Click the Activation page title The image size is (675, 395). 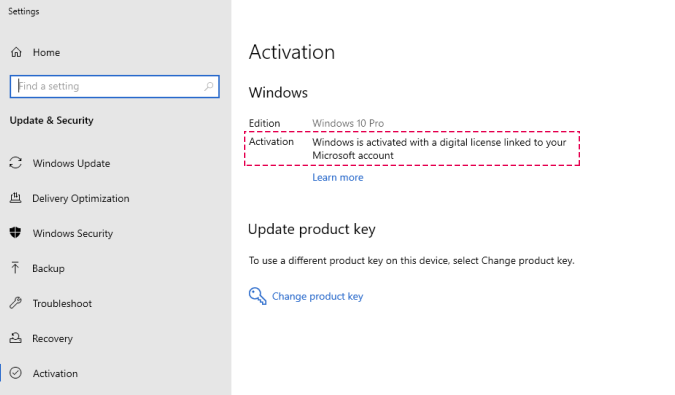click(x=291, y=52)
